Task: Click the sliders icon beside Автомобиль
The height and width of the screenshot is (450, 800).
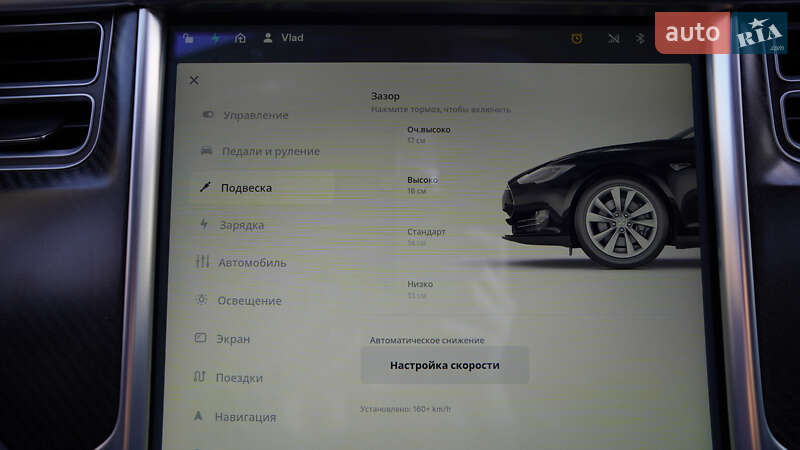Action: click(x=202, y=262)
